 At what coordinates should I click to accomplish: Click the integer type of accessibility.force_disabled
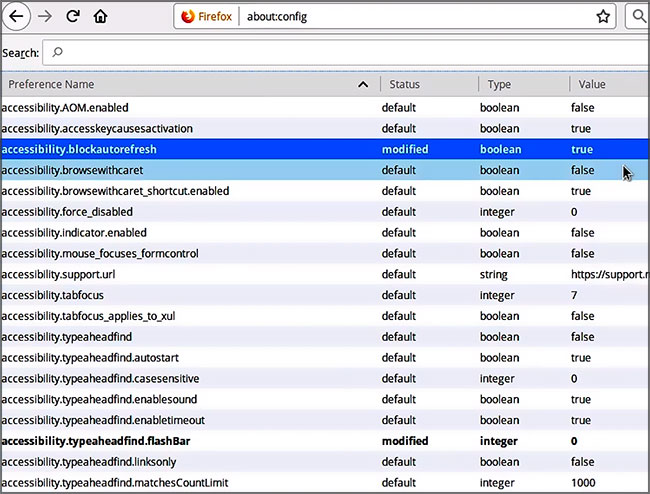click(x=497, y=212)
